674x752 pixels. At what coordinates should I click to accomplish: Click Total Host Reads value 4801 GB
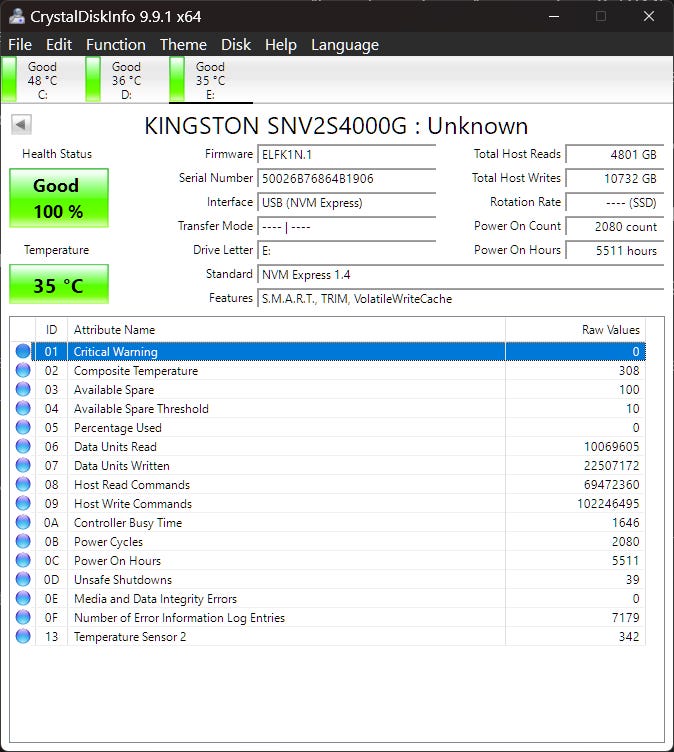pyautogui.click(x=615, y=154)
